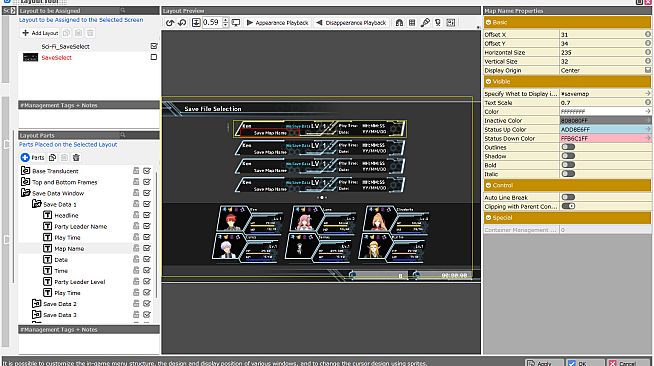
Task: Enable the Outlines toggle
Action: 568,147
